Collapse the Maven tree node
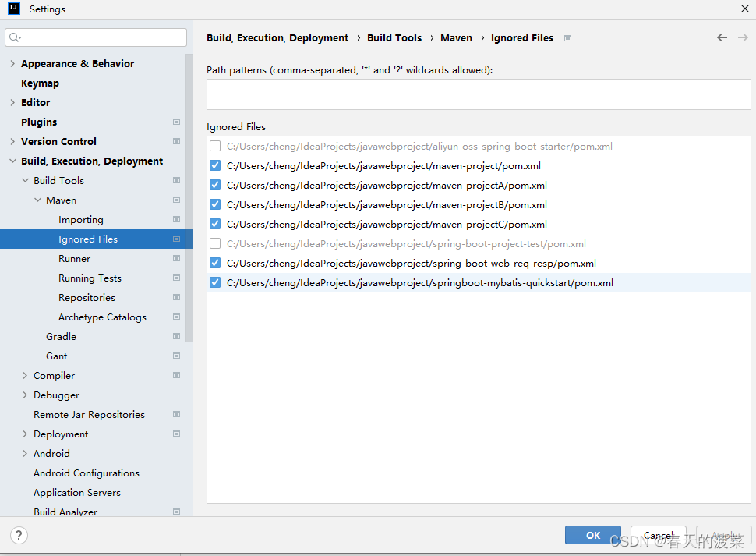This screenshot has width=756, height=556. pos(37,200)
